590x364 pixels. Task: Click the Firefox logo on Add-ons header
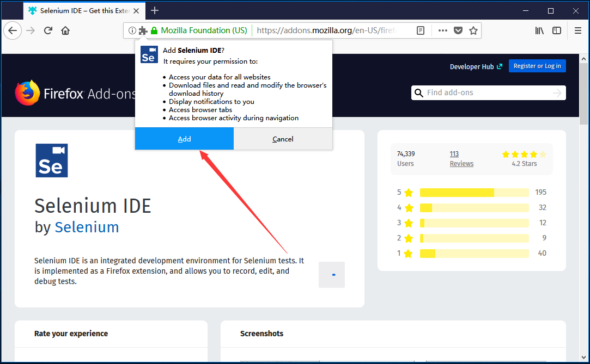pyautogui.click(x=27, y=93)
